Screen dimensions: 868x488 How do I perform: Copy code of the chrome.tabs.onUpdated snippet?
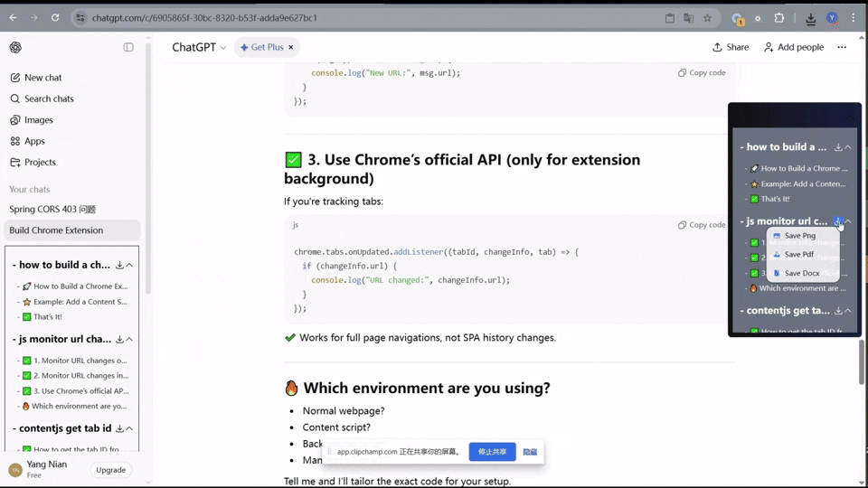point(702,225)
